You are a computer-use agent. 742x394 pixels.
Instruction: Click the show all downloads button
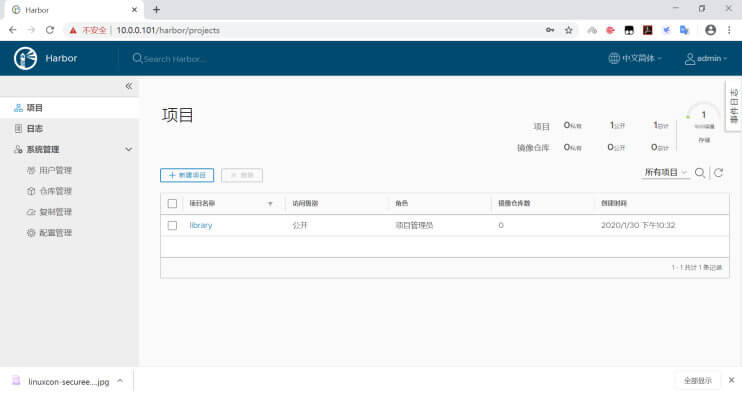click(x=698, y=380)
